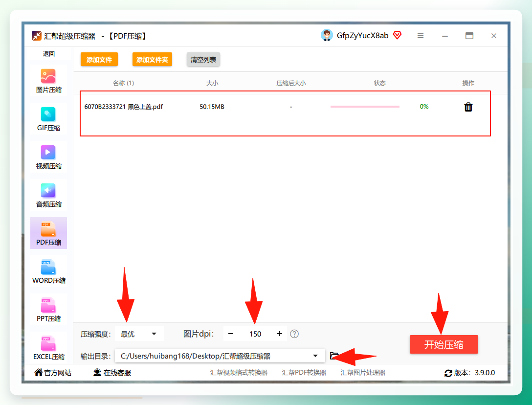Image resolution: width=532 pixels, height=405 pixels.
Task: Click the user avatar icon
Action: point(327,36)
